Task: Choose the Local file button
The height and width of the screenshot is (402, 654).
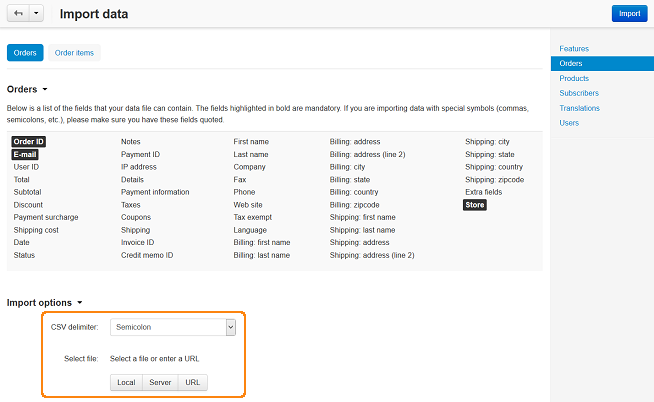Action: (x=126, y=382)
